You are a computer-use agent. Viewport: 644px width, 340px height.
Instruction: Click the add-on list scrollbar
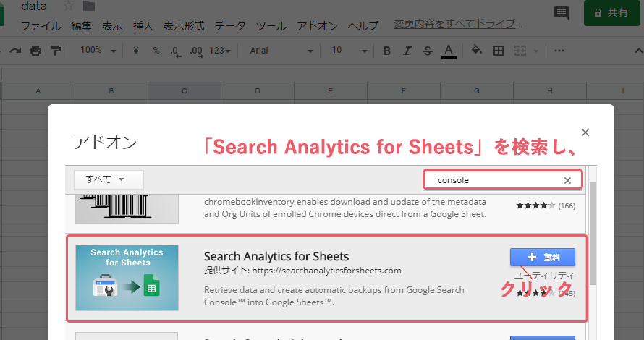[x=593, y=233]
